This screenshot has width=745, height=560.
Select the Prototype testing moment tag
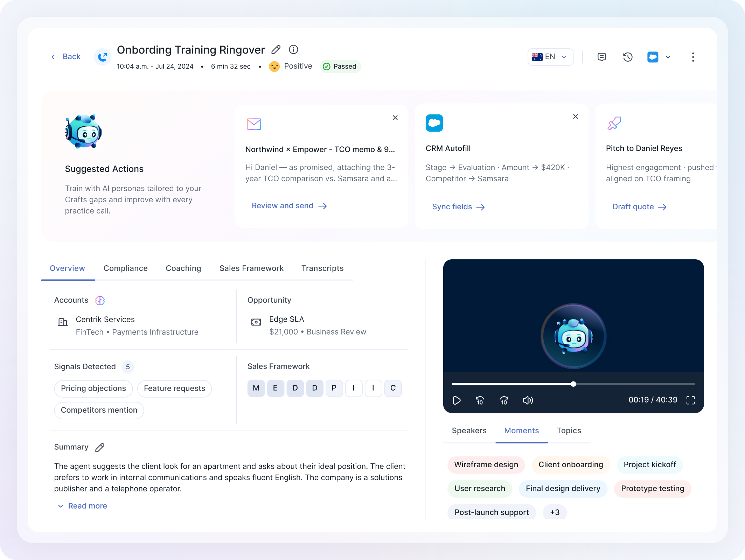click(653, 489)
